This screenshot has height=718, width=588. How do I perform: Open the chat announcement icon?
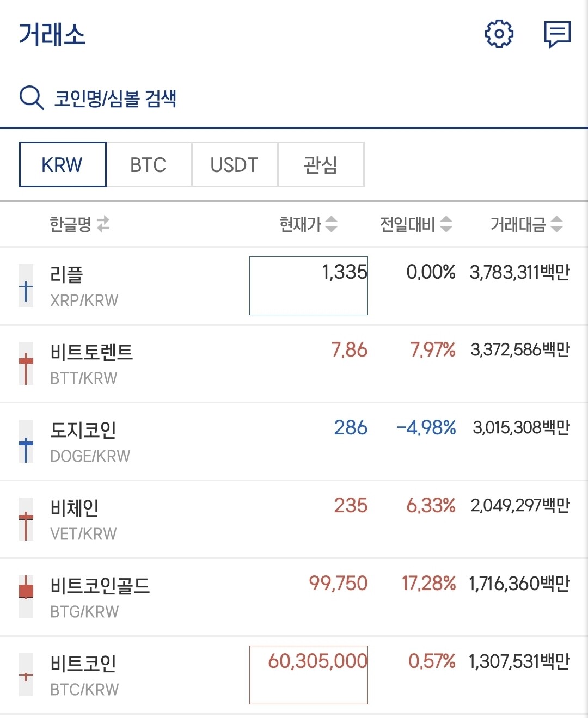coord(557,34)
